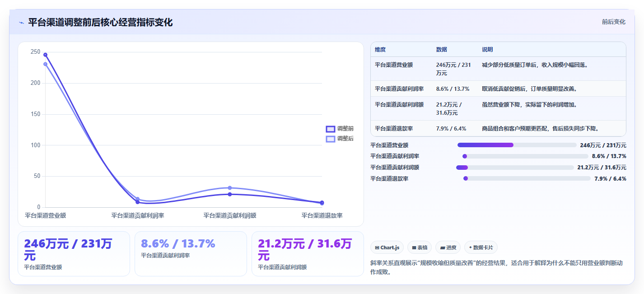Click the 调整后 data point at 平台渠道贡献利润额
Image resolution: width=644 pixels, height=294 pixels.
230,188
